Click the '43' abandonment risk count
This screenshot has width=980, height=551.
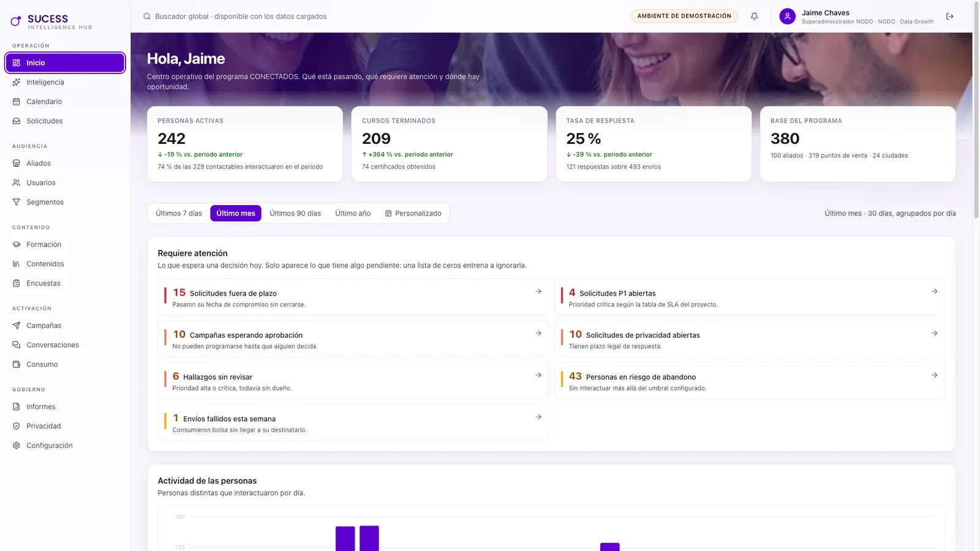[575, 377]
